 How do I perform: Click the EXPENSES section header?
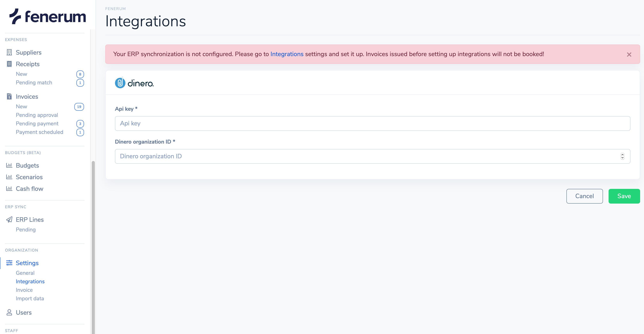pos(16,39)
